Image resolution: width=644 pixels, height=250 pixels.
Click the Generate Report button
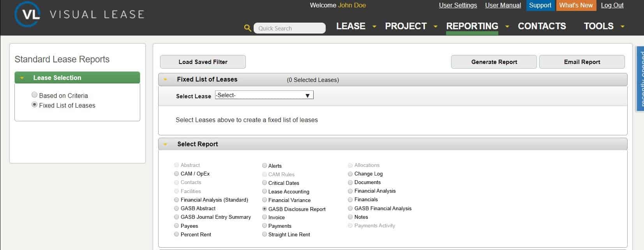pyautogui.click(x=494, y=62)
